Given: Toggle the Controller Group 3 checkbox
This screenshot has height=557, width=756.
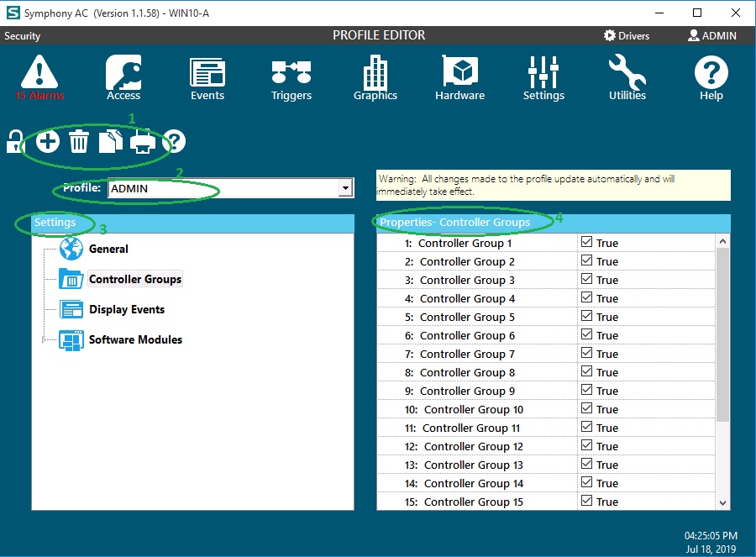Looking at the screenshot, I should pyautogui.click(x=587, y=279).
